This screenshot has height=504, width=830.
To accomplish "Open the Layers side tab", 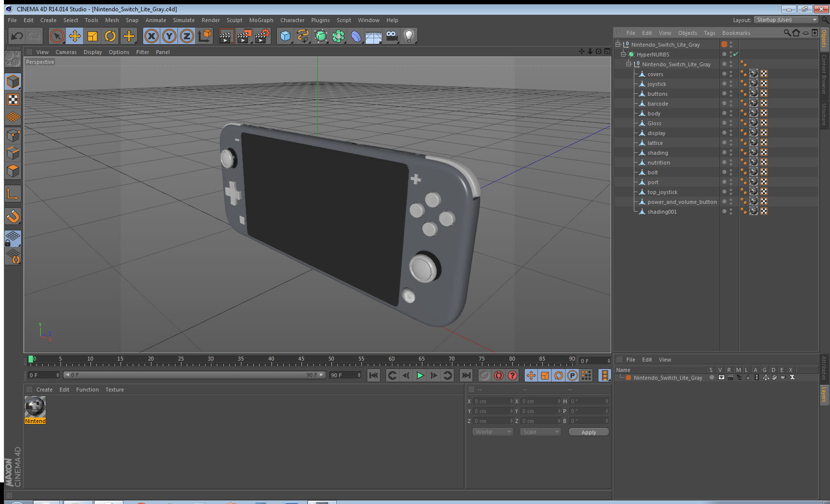I will (x=824, y=394).
